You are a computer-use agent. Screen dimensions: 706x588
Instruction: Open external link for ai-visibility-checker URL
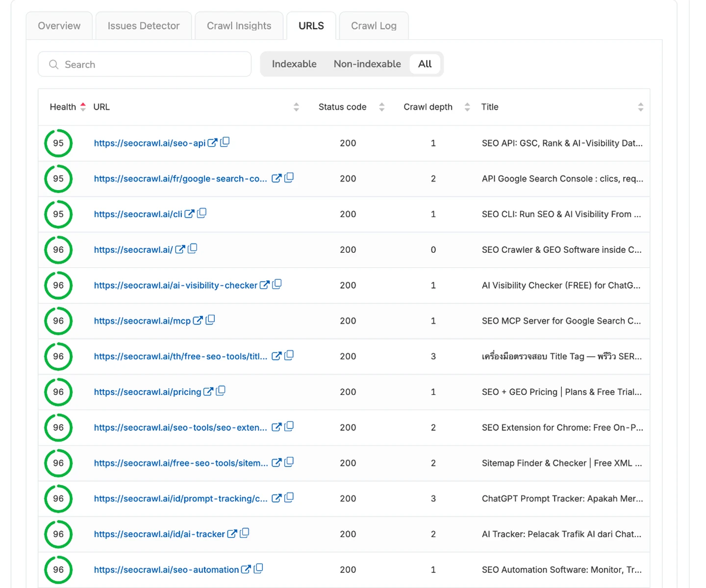click(x=264, y=285)
